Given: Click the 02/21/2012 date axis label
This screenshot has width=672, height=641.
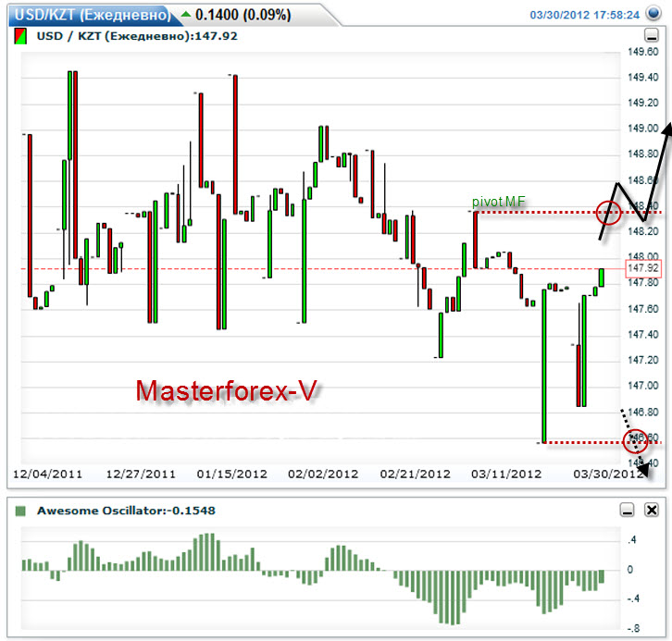Looking at the screenshot, I should (x=416, y=474).
